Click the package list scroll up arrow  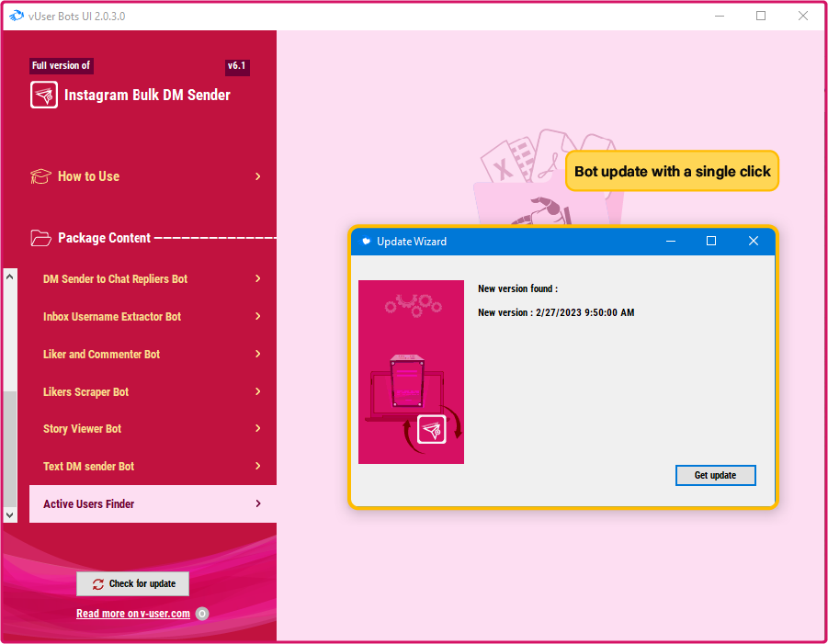point(10,277)
